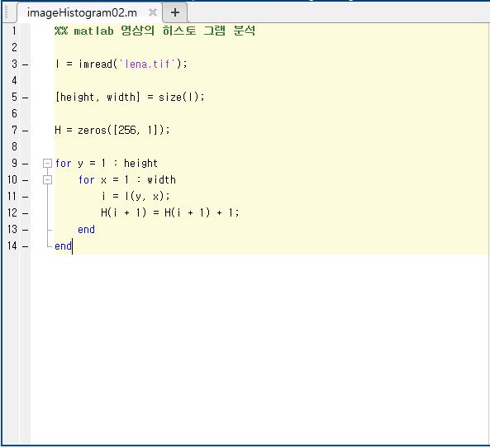
Task: Set breakpoint dash on line 14
Action: tap(26, 247)
